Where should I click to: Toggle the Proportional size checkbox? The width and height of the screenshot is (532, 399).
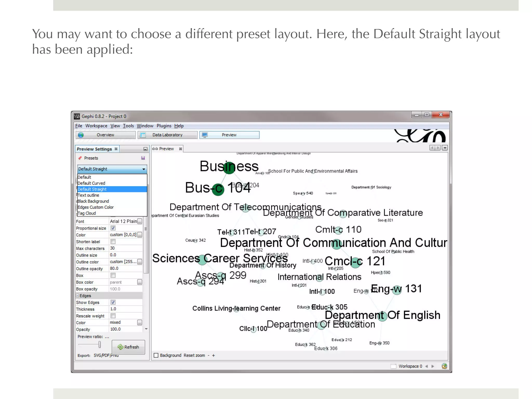(113, 228)
